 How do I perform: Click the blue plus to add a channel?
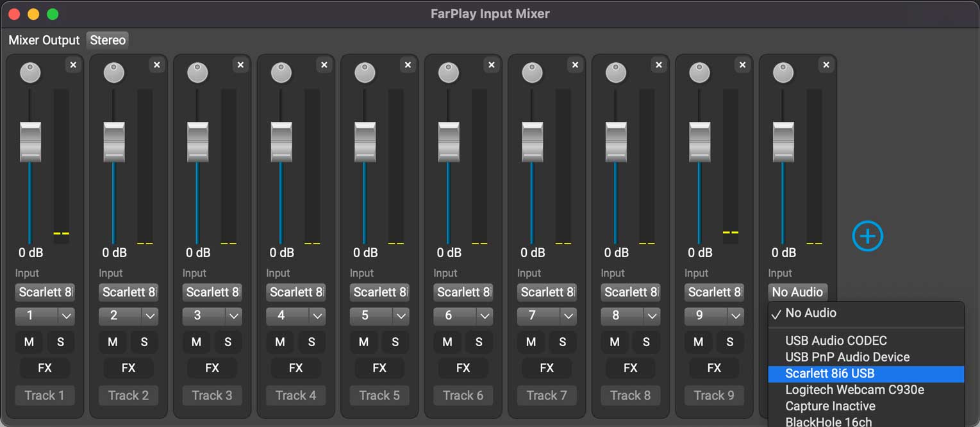click(x=867, y=237)
